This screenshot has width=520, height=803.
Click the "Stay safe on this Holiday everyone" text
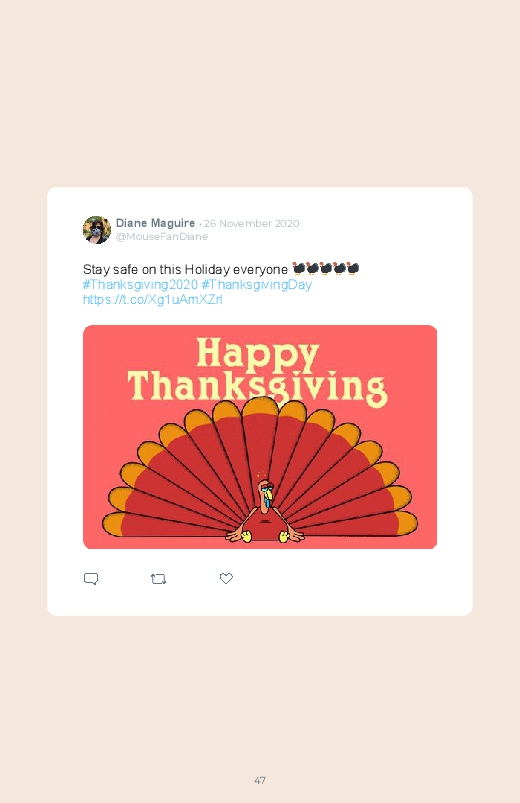pos(185,269)
